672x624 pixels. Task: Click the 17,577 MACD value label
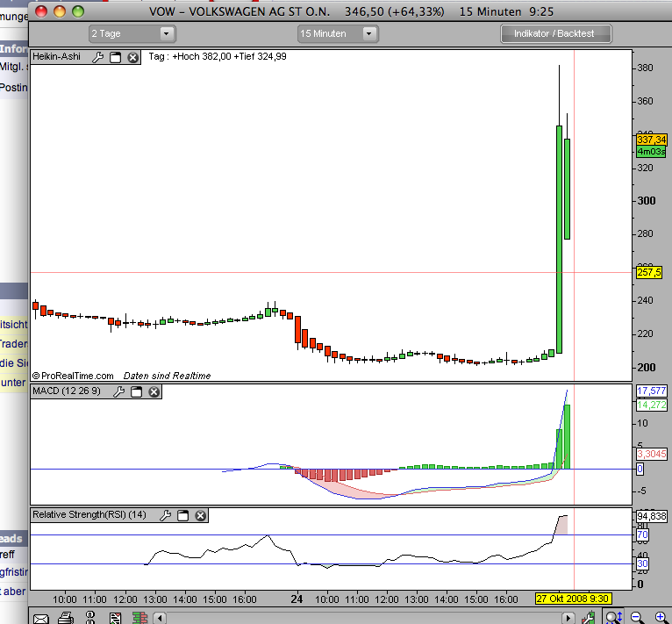point(651,391)
